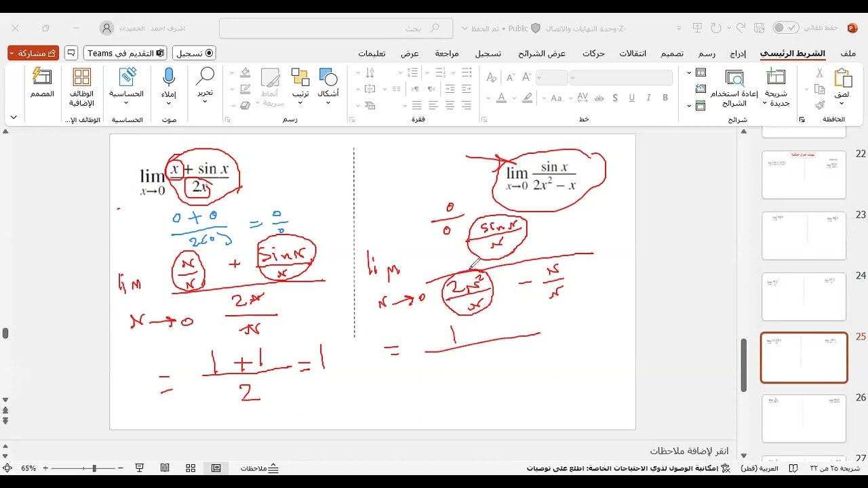Viewport: 868px width, 488px height.
Task: Click the slide Layout icon
Action: coord(701,73)
